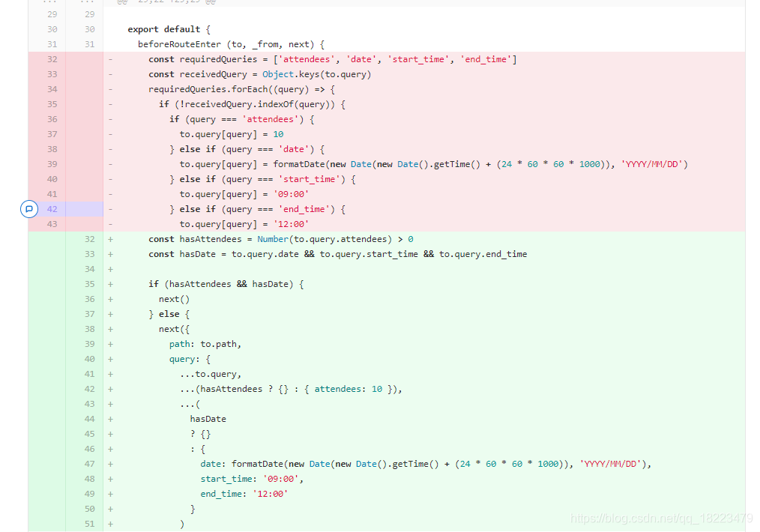This screenshot has width=760, height=532.
Task: Select new line number 42 in the added block
Action: pos(90,389)
